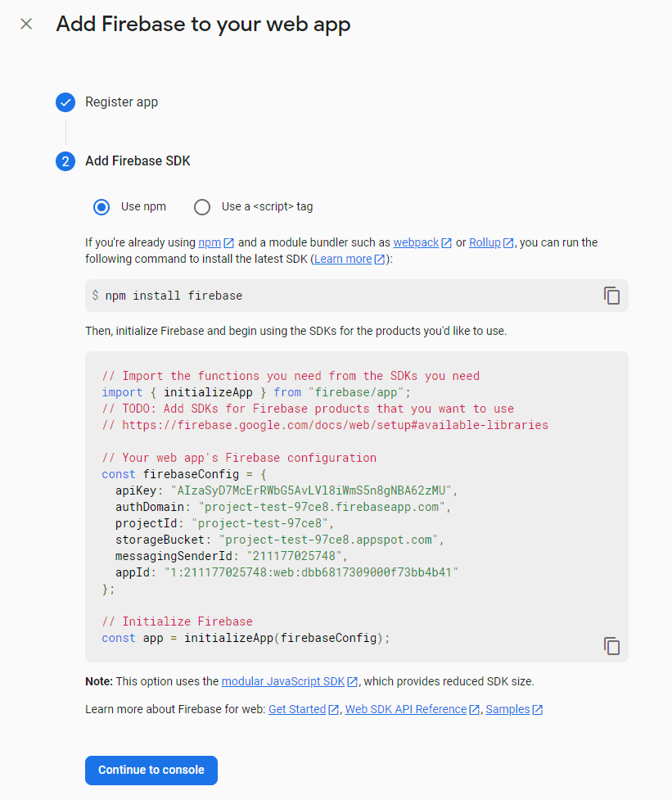Click the blue checkmark on Register app step

click(x=65, y=102)
